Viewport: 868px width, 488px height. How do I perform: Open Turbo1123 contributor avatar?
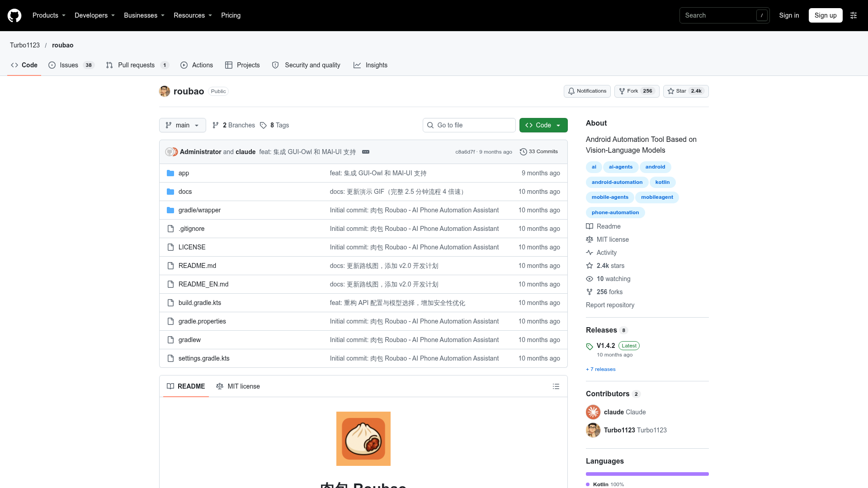click(x=593, y=430)
